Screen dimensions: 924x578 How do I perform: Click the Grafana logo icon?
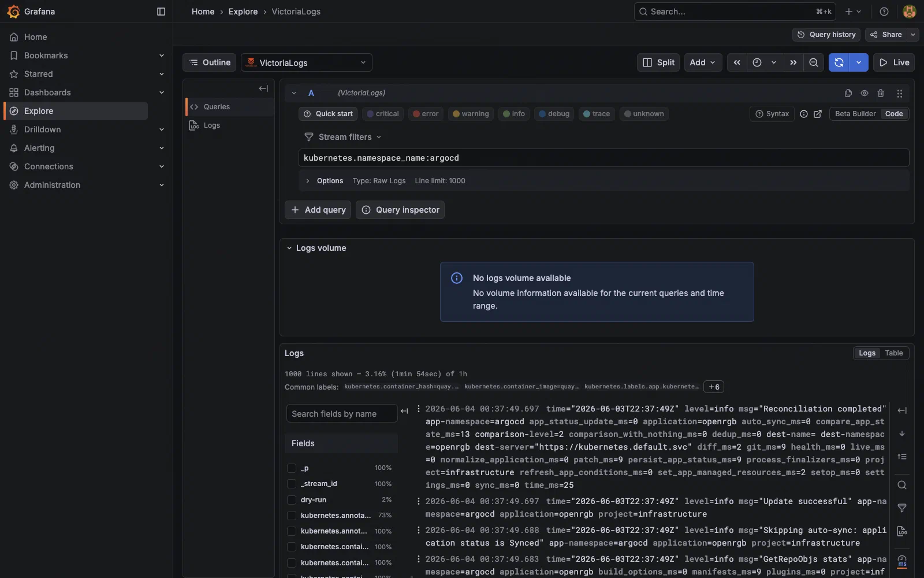pyautogui.click(x=13, y=12)
